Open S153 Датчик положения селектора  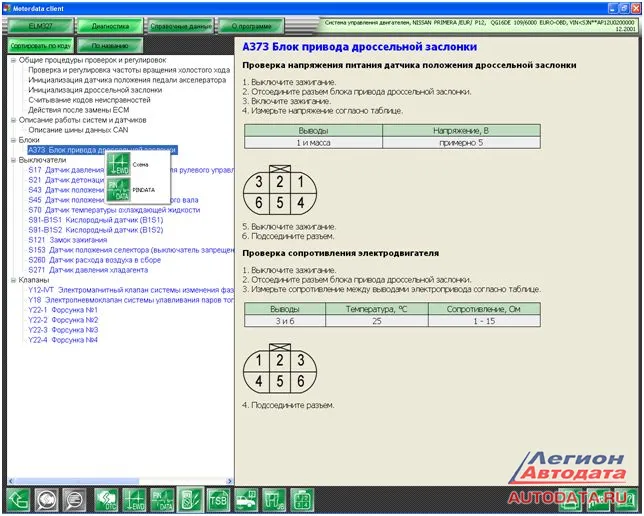tap(131, 250)
